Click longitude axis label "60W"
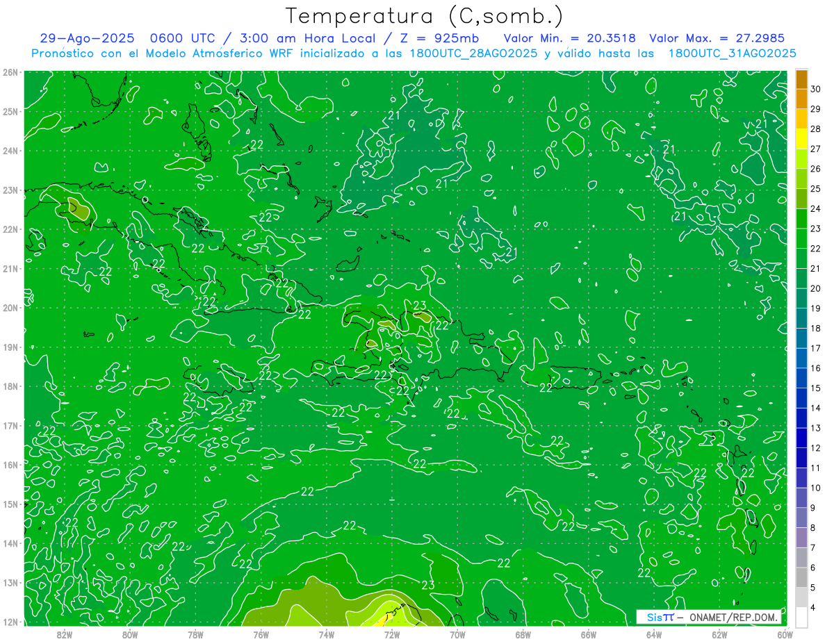The image size is (834, 644). (x=785, y=634)
